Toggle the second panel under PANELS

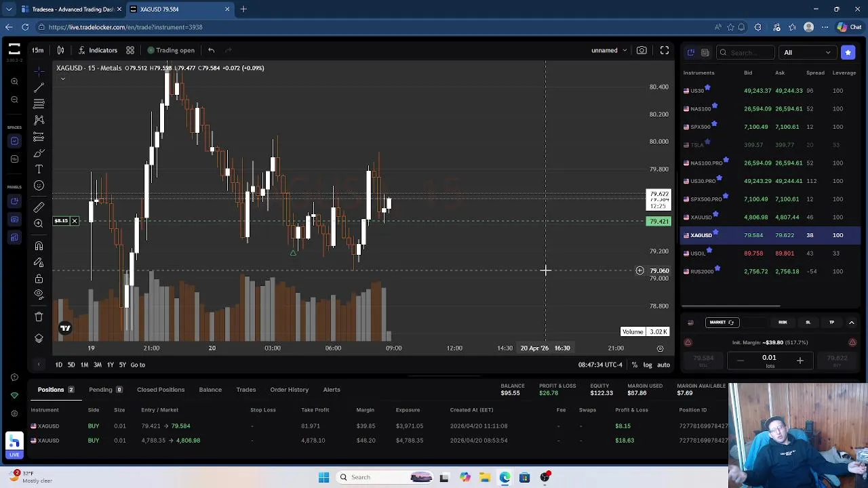pyautogui.click(x=14, y=220)
